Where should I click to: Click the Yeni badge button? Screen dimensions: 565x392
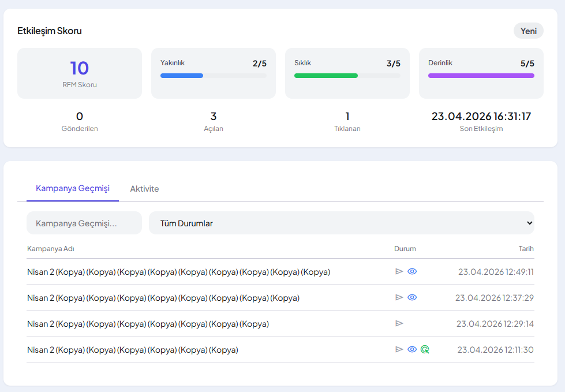point(529,31)
